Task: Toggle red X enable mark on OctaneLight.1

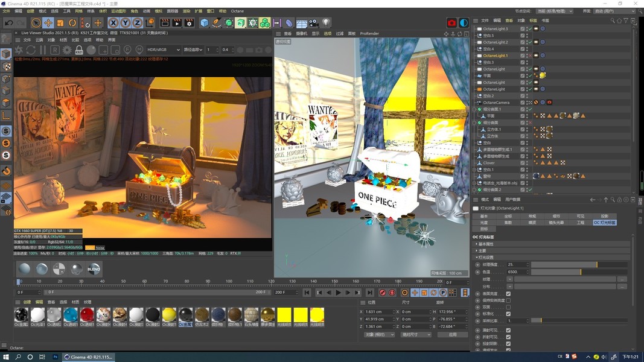Action: click(x=531, y=56)
